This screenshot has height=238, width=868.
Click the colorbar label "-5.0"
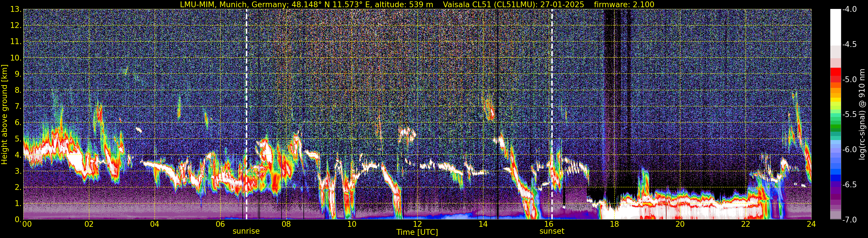(850, 79)
